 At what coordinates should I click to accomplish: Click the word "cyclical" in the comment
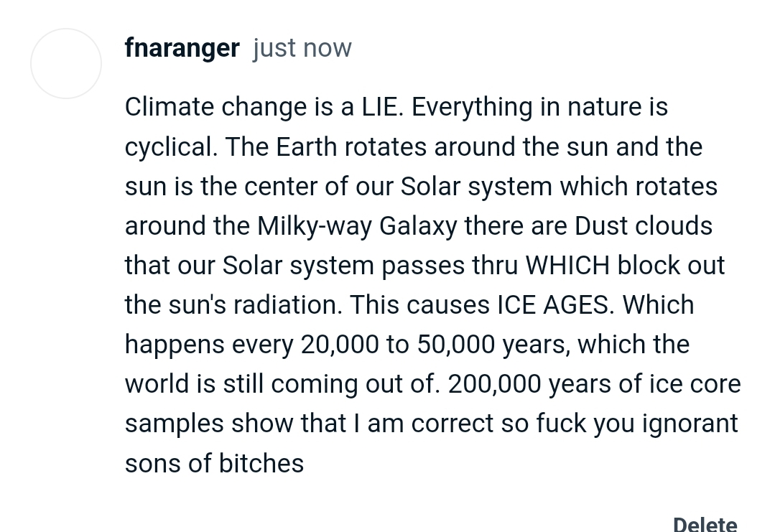tap(170, 147)
